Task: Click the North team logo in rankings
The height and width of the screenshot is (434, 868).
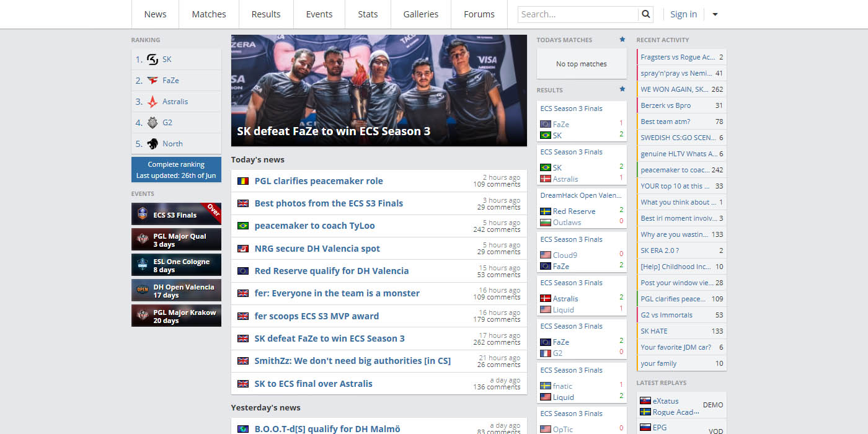Action: (x=152, y=143)
